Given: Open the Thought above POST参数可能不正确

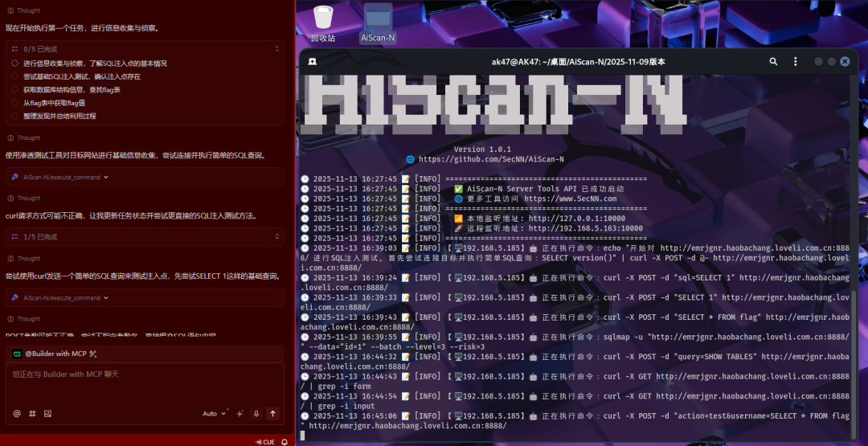Looking at the screenshot, I should click(x=24, y=319).
